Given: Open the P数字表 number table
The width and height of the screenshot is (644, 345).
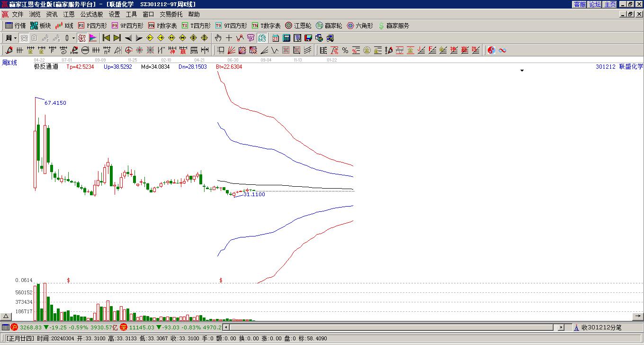Looking at the screenshot, I should [x=162, y=26].
